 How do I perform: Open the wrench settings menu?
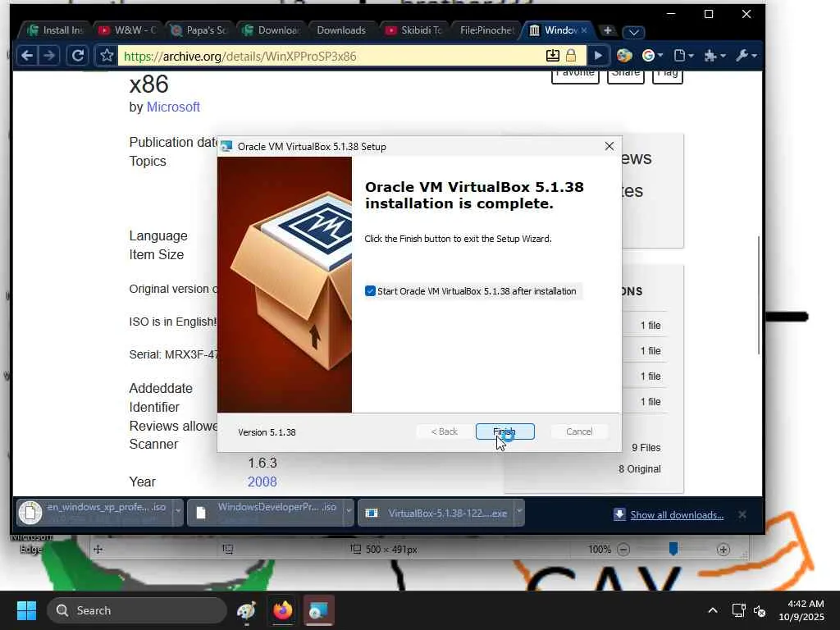[x=746, y=55]
